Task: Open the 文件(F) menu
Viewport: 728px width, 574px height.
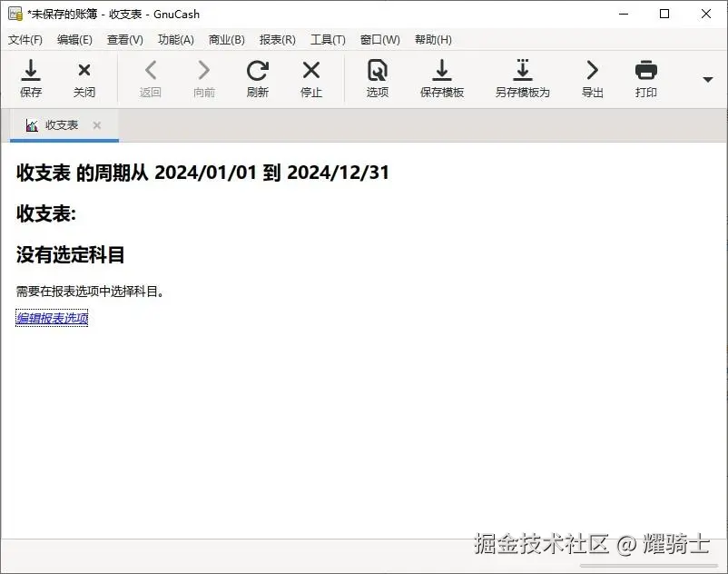Action: click(x=25, y=40)
